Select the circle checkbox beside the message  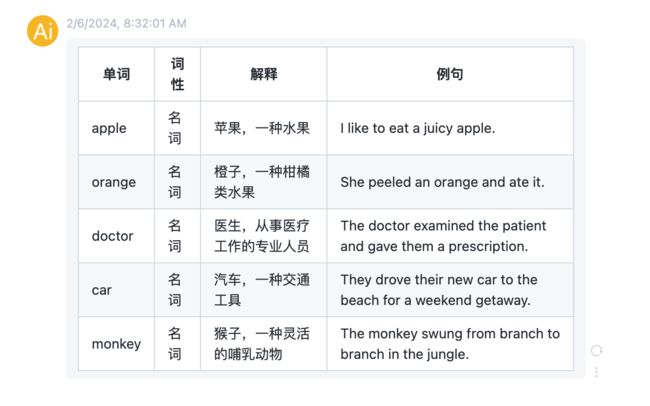[596, 350]
